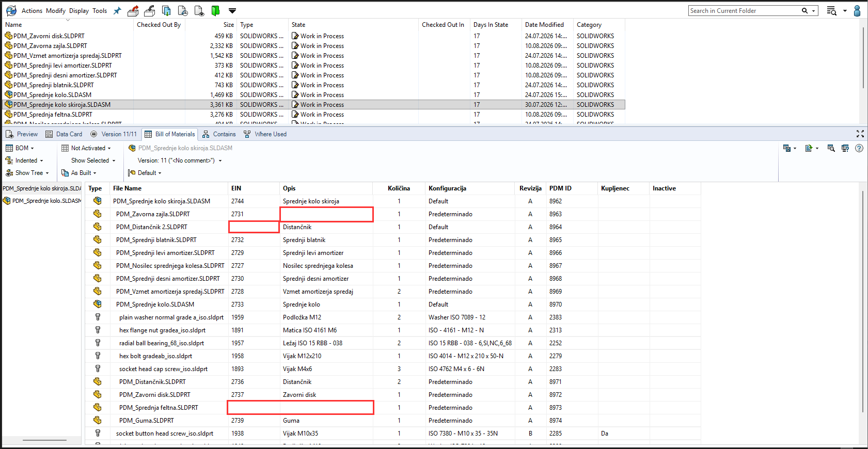
Task: Click the document preview eye icon
Action: [x=199, y=10]
